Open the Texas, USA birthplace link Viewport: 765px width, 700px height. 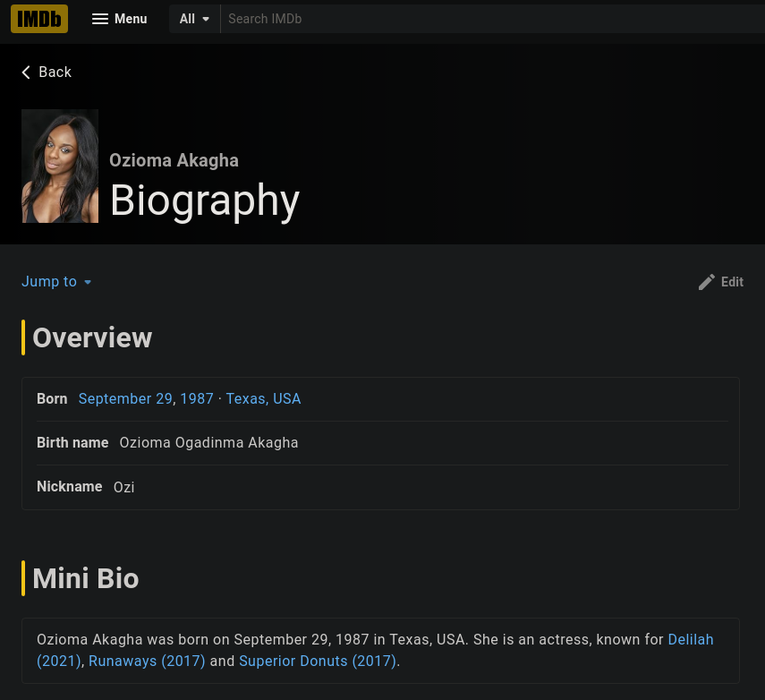[263, 399]
